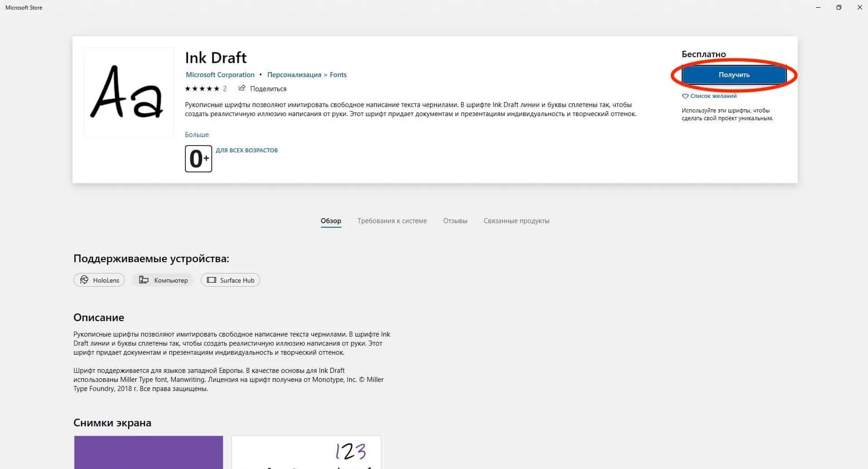Click the HoloLens device chip
868x469 pixels.
[99, 280]
